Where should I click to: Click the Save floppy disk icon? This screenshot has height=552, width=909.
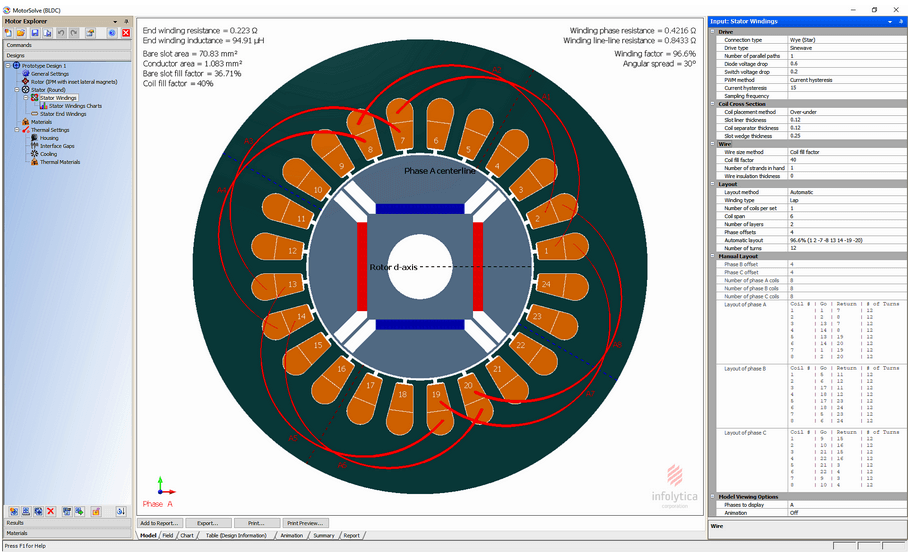click(x=35, y=33)
